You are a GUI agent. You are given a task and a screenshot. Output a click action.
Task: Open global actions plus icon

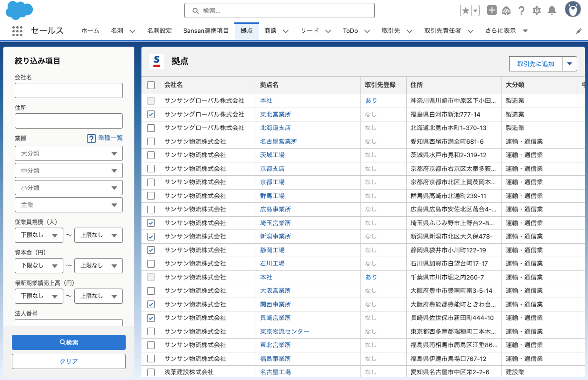(492, 10)
